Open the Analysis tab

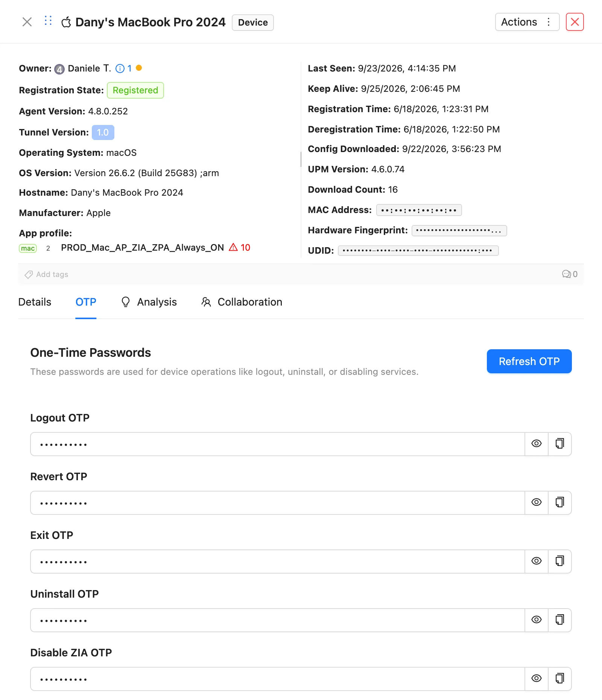pos(149,302)
